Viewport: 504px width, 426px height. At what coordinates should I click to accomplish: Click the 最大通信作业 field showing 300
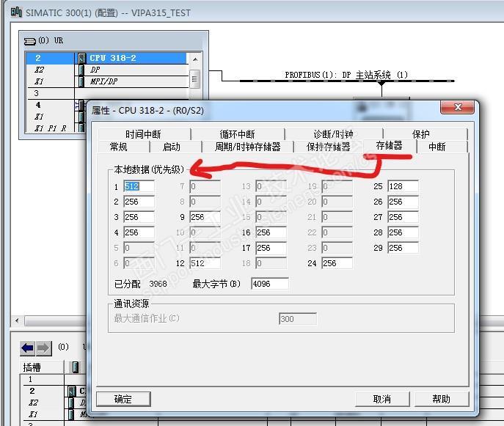click(x=298, y=319)
